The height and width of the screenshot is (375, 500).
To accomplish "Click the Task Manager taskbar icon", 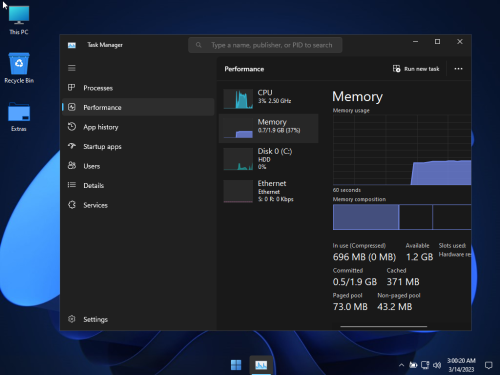I will [261, 365].
